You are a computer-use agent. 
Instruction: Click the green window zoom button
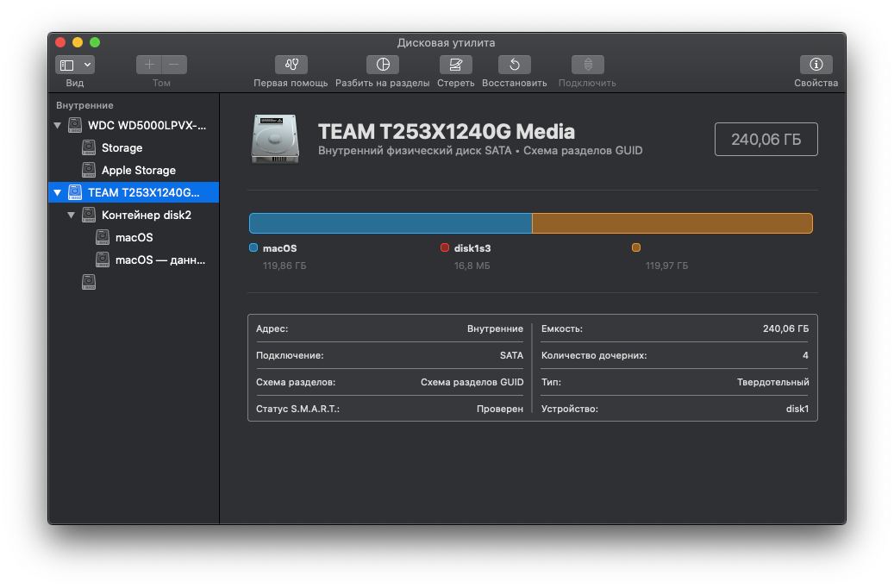(x=95, y=42)
